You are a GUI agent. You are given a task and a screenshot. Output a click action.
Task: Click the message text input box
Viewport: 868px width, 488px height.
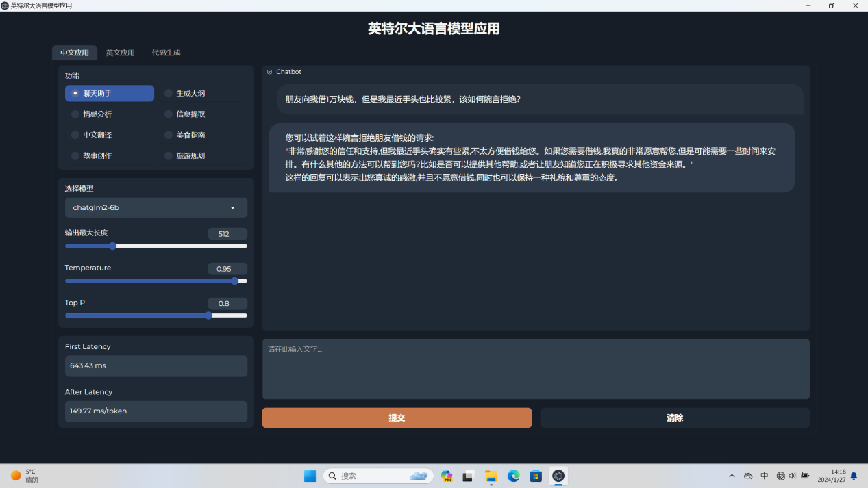(536, 369)
